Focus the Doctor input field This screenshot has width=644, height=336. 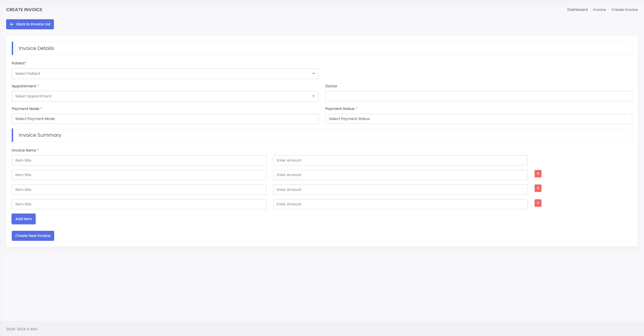(479, 96)
